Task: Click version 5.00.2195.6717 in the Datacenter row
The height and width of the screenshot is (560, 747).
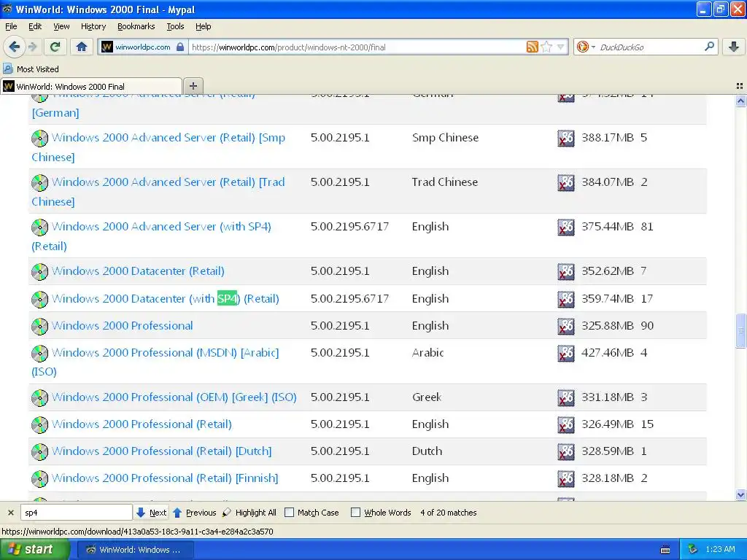Action: (x=349, y=298)
